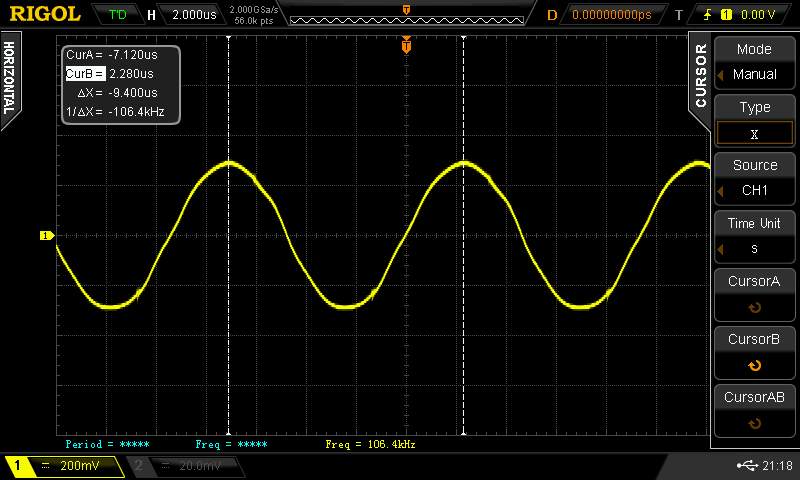This screenshot has height=480, width=800.
Task: Click the CursorA rotary knob icon
Action: point(754,308)
